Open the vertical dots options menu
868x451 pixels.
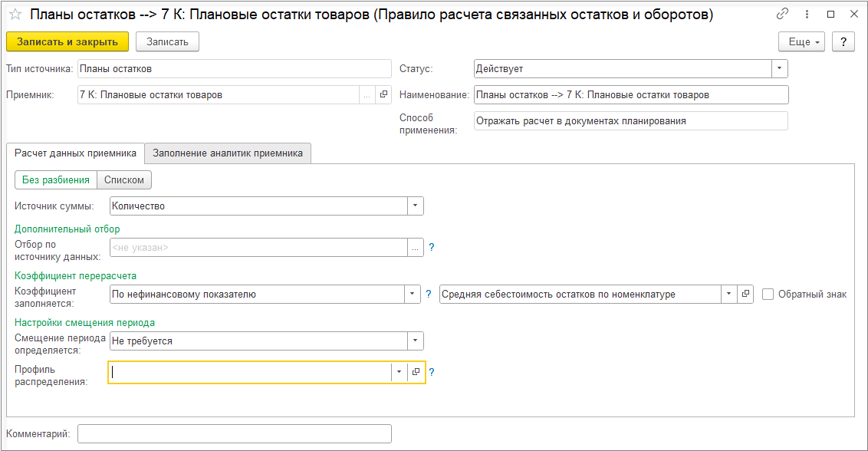click(x=806, y=15)
